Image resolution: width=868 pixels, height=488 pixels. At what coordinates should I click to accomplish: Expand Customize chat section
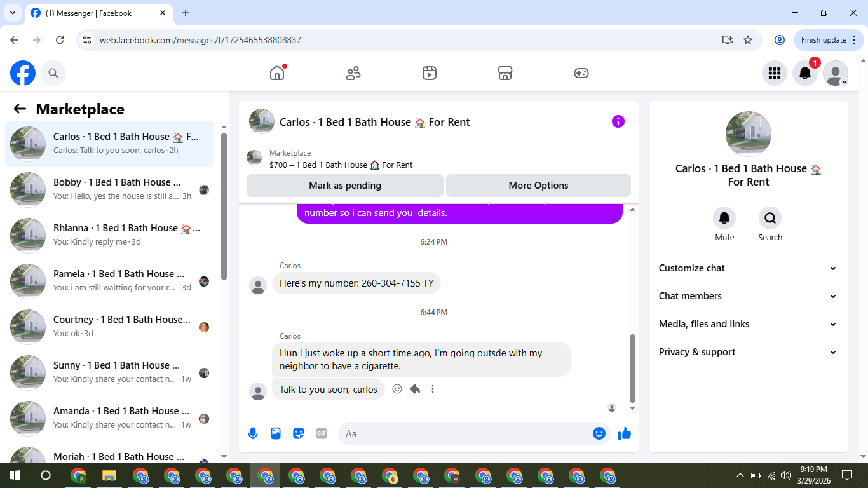click(749, 268)
